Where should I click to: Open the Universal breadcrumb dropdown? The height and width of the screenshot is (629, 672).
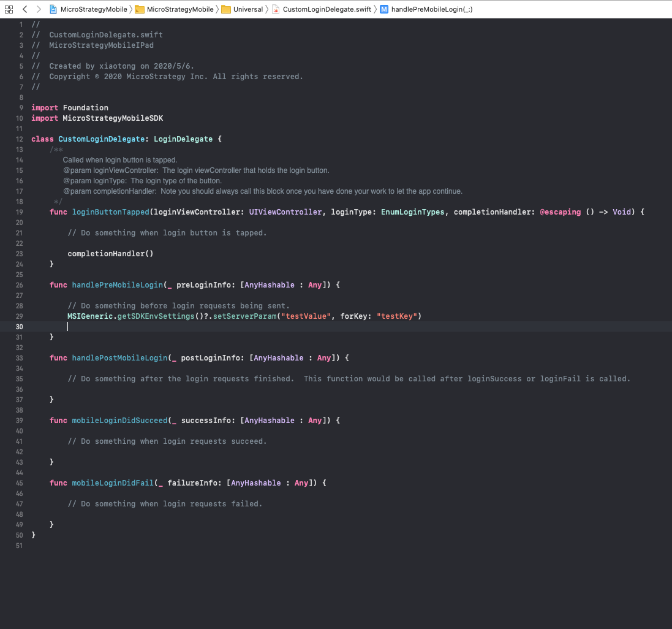point(247,9)
